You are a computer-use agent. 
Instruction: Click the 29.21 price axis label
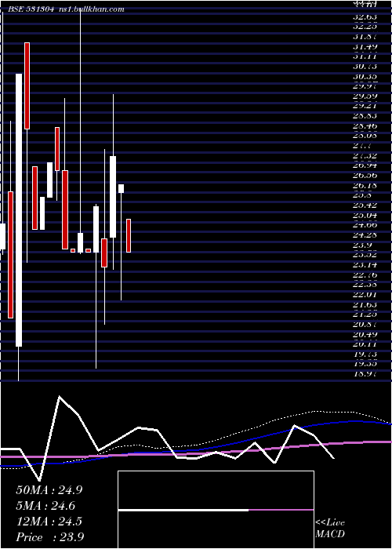[365, 106]
